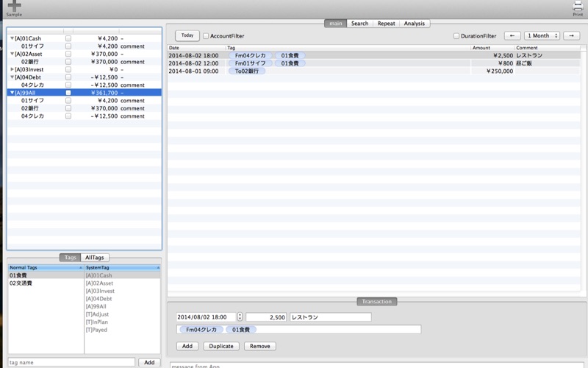
Task: Open the 1 Month duration dropdown
Action: (x=542, y=35)
